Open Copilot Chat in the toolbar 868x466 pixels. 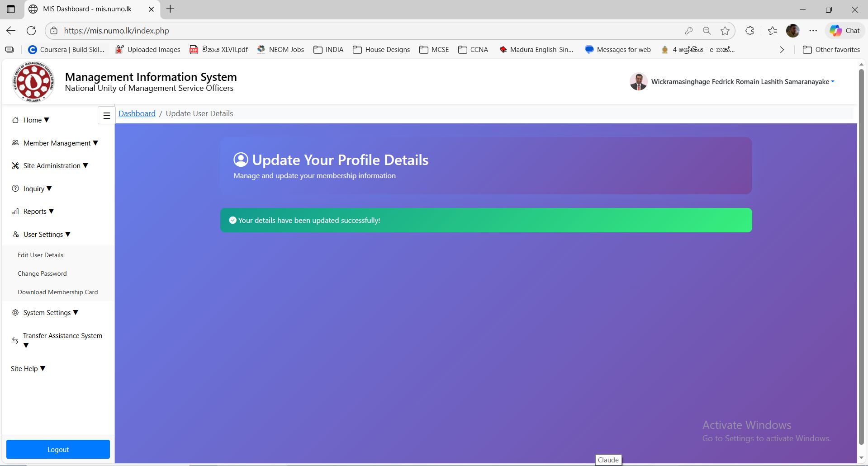(x=844, y=31)
